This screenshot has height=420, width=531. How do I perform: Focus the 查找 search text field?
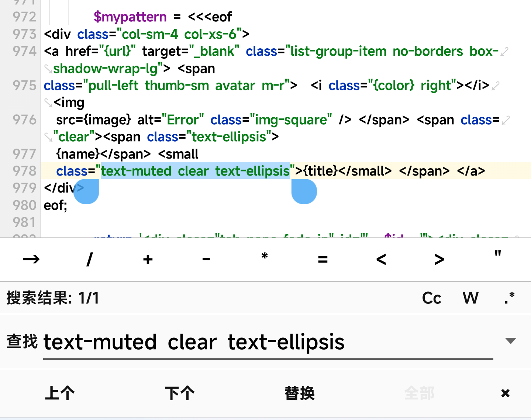coord(268,342)
